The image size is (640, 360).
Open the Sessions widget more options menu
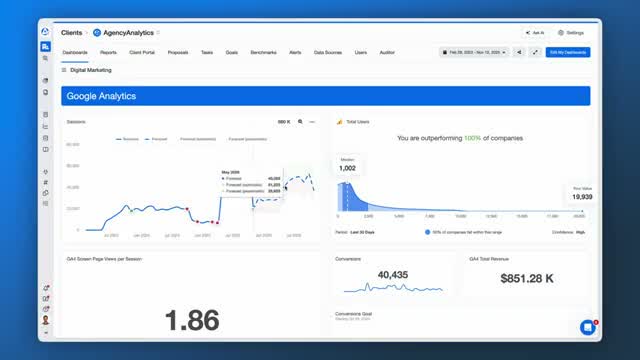312,122
